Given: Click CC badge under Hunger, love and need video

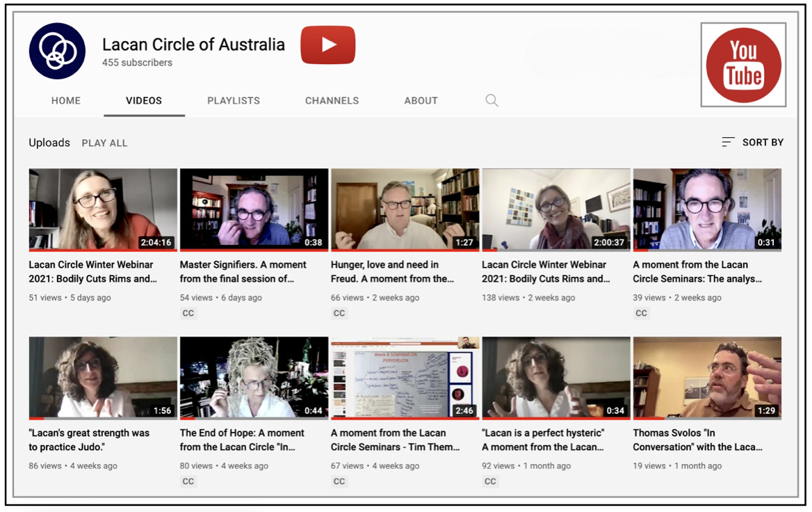Looking at the screenshot, I should pos(339,313).
